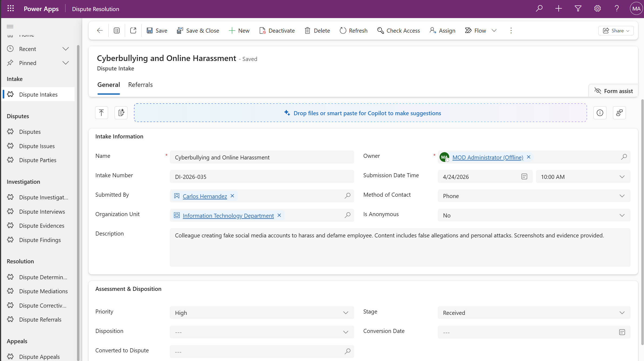
Task: Click the Copilot form fill clipboard icon
Action: click(x=121, y=113)
